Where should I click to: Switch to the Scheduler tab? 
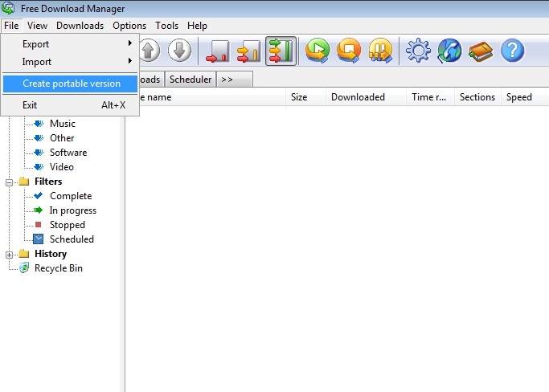click(x=191, y=80)
